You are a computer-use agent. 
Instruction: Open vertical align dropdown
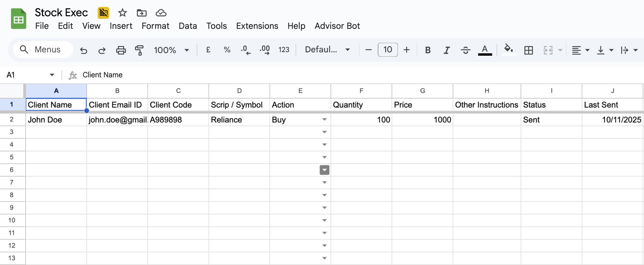coord(605,50)
